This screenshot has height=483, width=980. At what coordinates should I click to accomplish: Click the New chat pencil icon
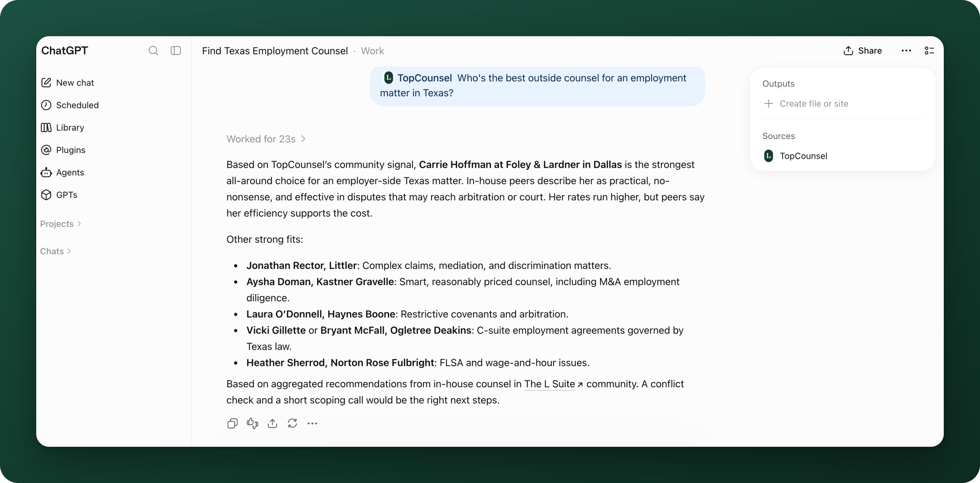[x=46, y=82]
